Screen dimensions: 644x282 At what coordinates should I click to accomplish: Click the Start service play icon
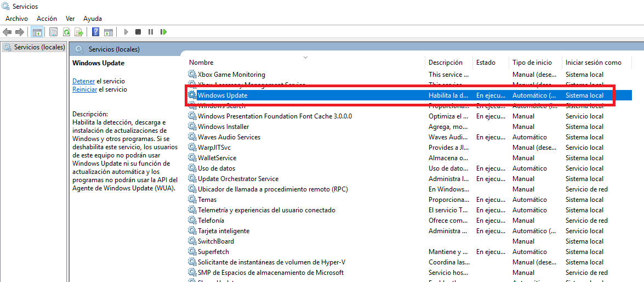(126, 32)
